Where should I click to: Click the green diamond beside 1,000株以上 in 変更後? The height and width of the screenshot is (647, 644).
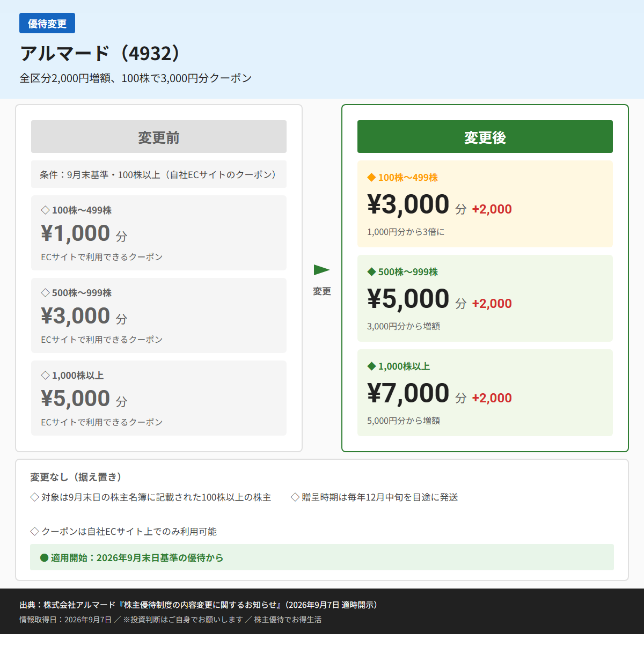click(x=371, y=366)
